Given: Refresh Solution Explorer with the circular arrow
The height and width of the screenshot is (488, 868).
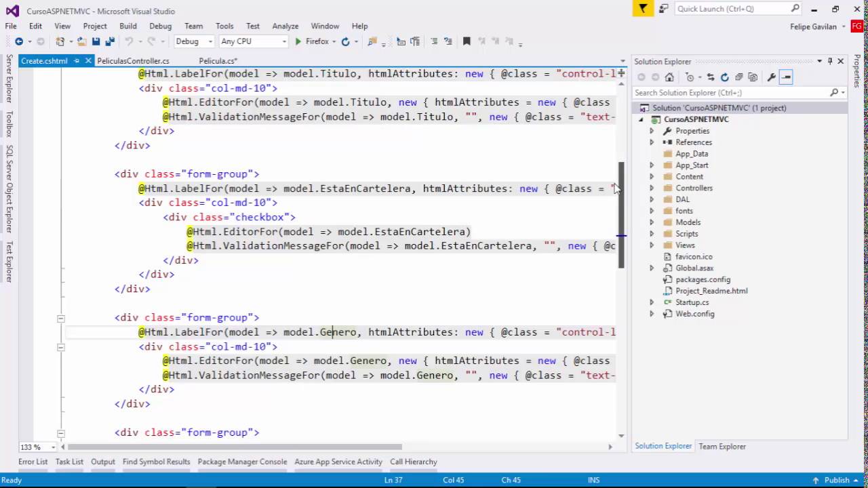Looking at the screenshot, I should point(724,77).
